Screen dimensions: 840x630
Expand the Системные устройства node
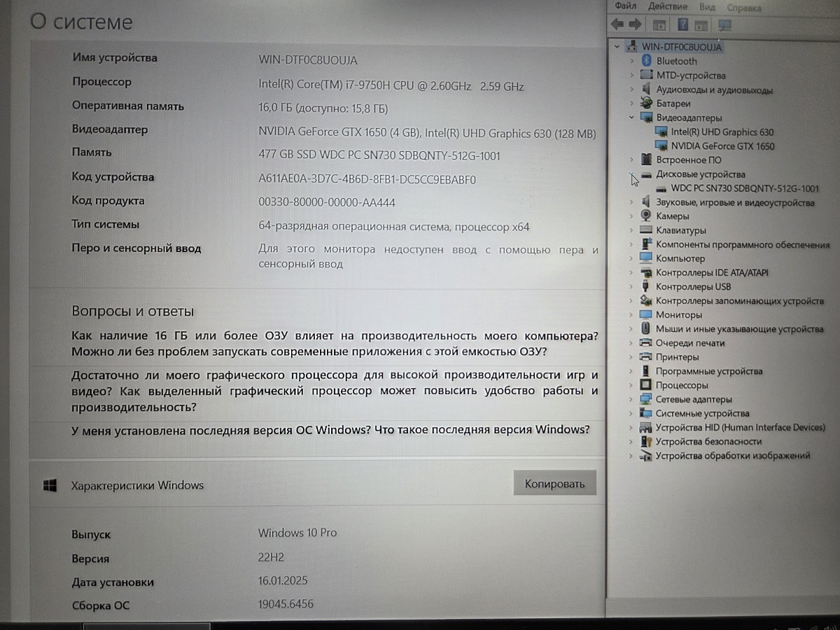tap(631, 413)
